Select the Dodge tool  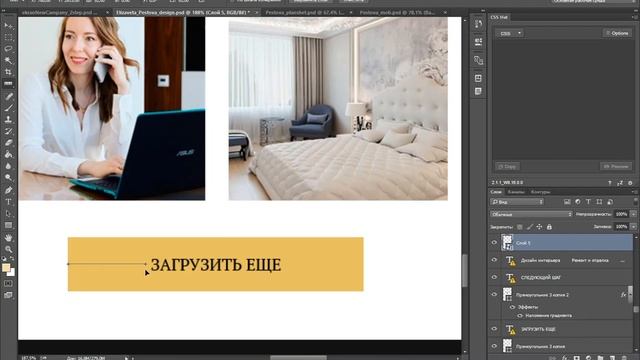tap(8, 178)
